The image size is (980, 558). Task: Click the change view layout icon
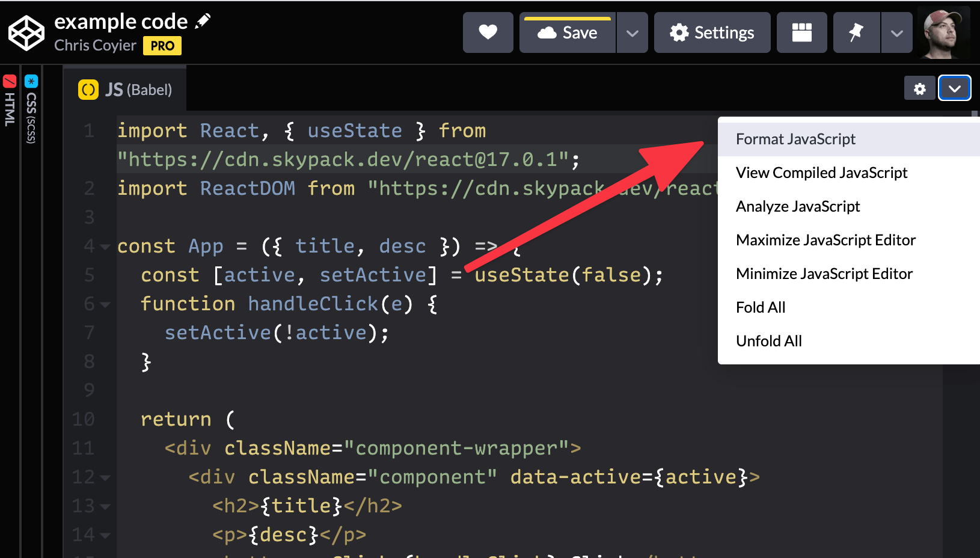tap(801, 32)
